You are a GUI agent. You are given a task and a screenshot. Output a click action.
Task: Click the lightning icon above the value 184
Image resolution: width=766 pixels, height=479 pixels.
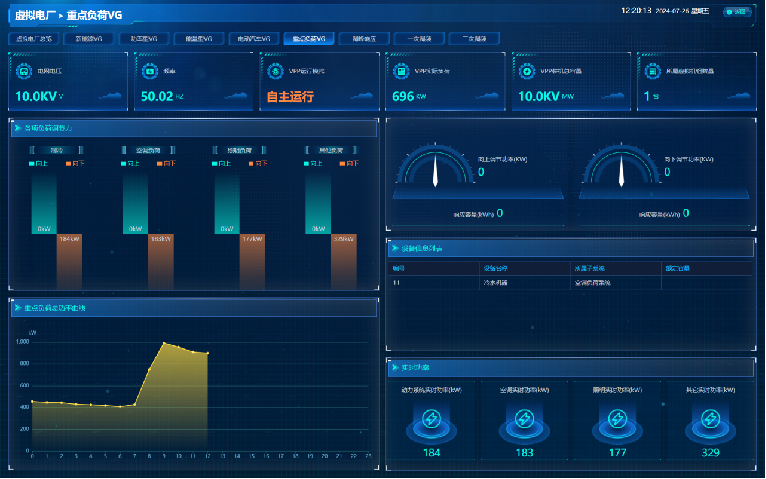click(431, 419)
